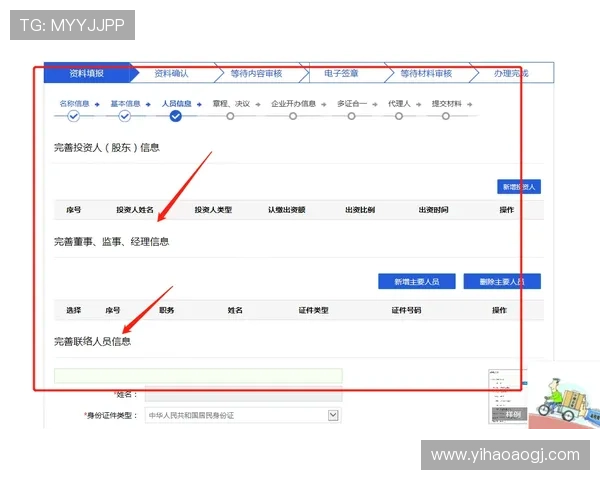This screenshot has height=480, width=600.
Task: Open the 多证合一 step label
Action: (352, 104)
